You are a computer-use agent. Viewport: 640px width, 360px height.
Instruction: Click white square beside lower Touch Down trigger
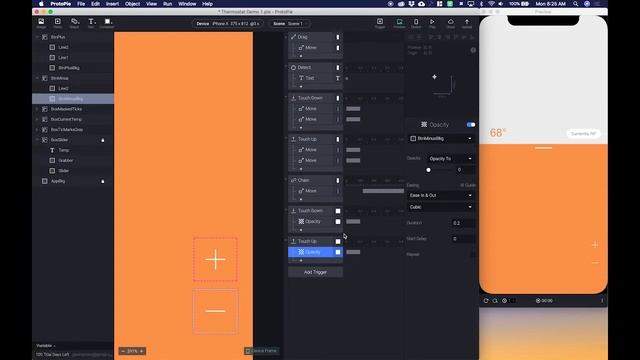tap(338, 211)
